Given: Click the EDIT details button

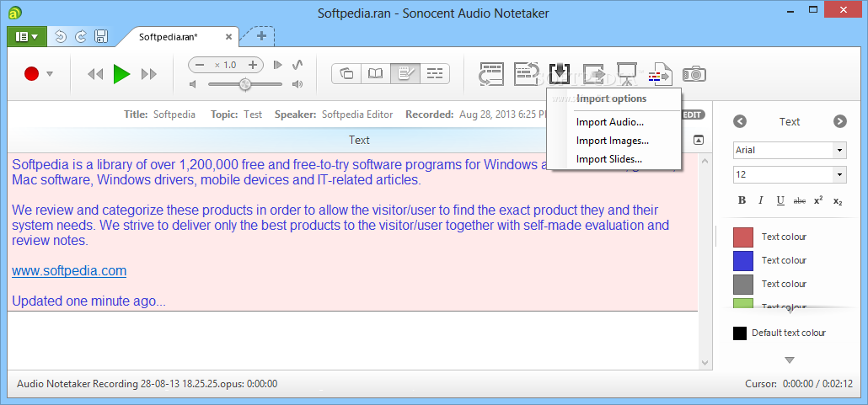Looking at the screenshot, I should click(692, 115).
